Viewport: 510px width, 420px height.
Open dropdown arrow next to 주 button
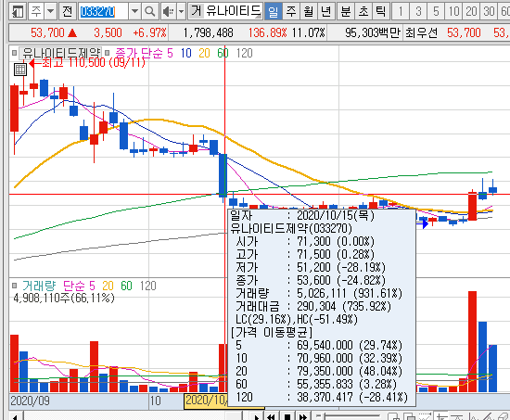point(50,12)
